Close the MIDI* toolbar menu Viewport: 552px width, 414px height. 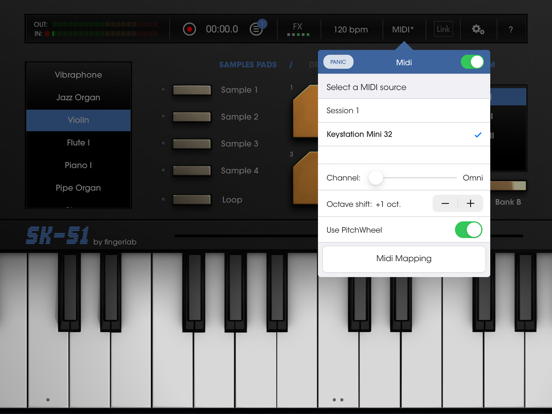[403, 30]
